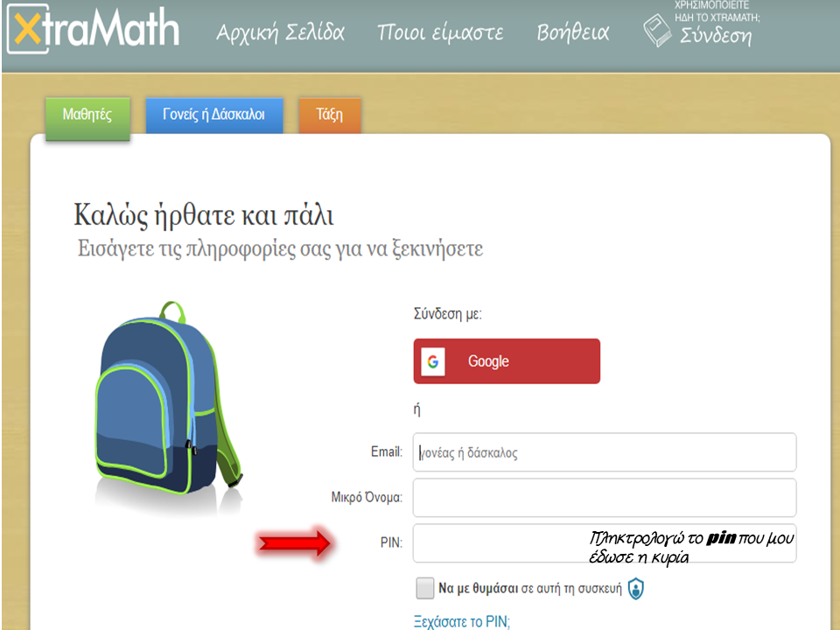The image size is (840, 630).
Task: Focus the Μικρό Όνομα input field
Action: point(605,498)
